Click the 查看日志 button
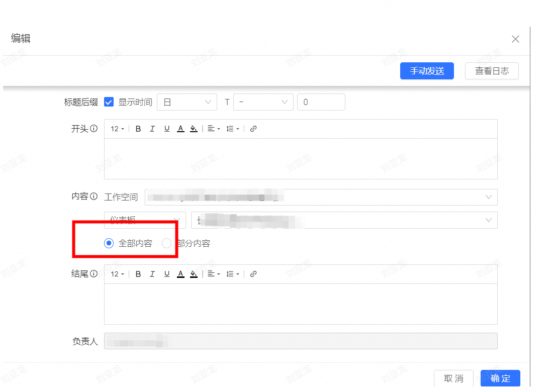 (492, 71)
